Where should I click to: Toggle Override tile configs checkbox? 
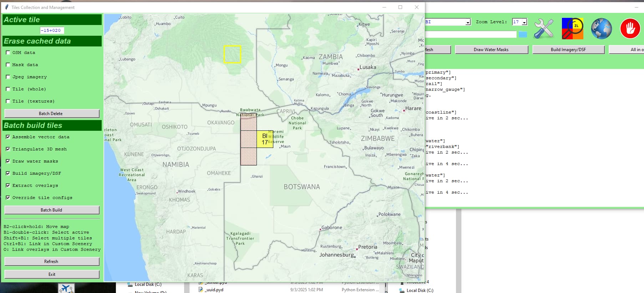(x=8, y=198)
